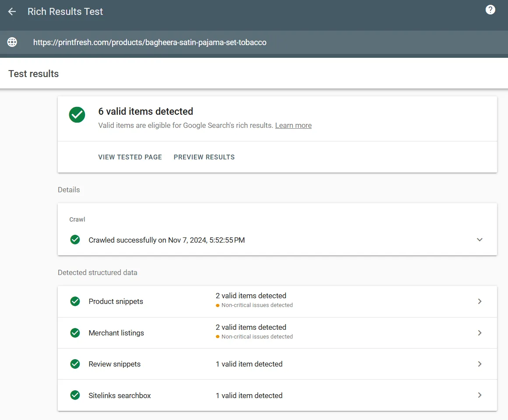Click VIEW TESTED PAGE

click(x=130, y=157)
